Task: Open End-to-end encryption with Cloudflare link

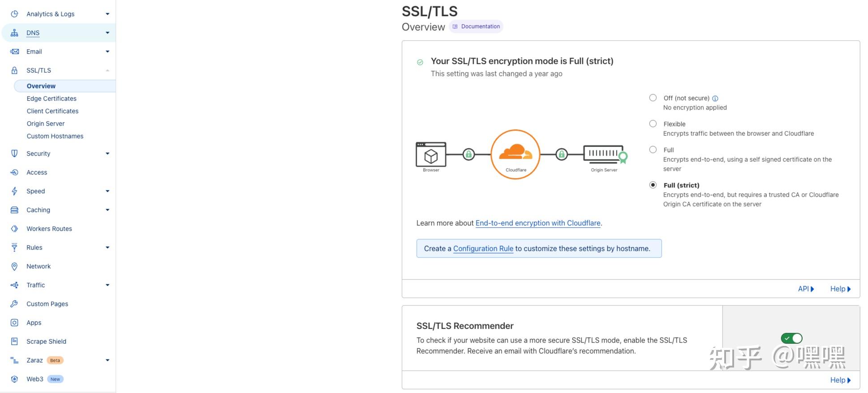Action: (x=537, y=223)
